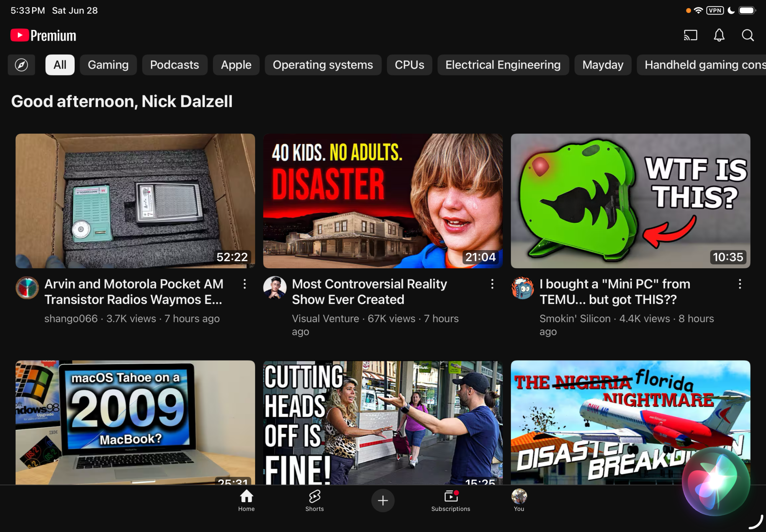Screen dimensions: 766x532
Task: Select the Gaming filter chip
Action: (x=108, y=65)
